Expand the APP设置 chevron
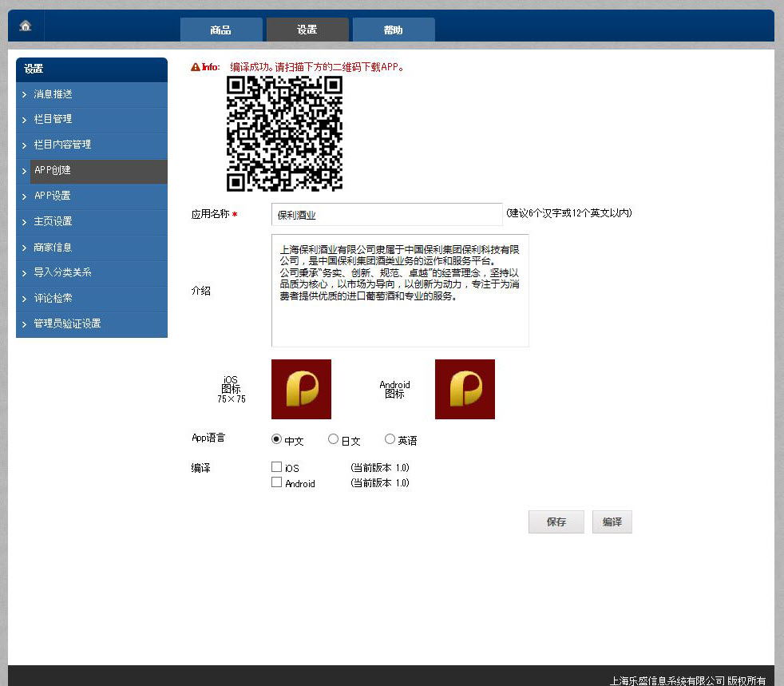The height and width of the screenshot is (686, 784). pos(24,196)
